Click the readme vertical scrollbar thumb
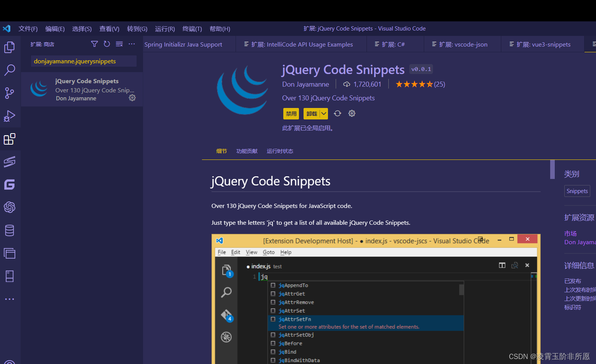596x364 pixels. 552,169
